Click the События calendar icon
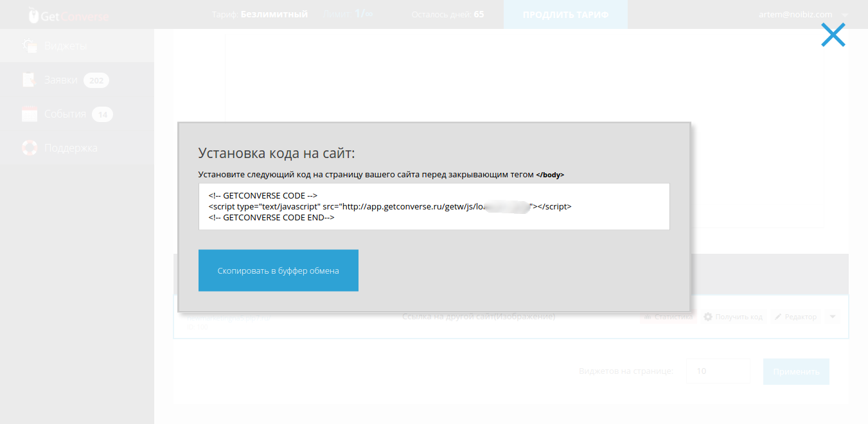Image resolution: width=868 pixels, height=424 pixels. coord(30,114)
